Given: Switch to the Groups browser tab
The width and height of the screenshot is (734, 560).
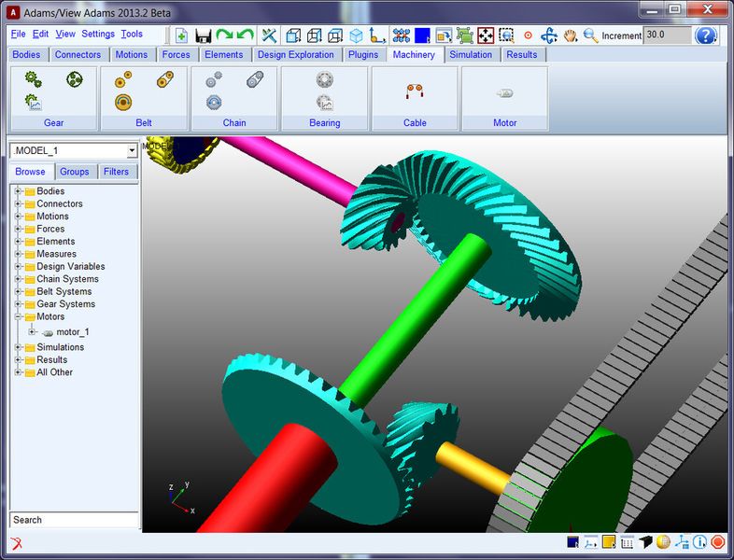Looking at the screenshot, I should 75,172.
